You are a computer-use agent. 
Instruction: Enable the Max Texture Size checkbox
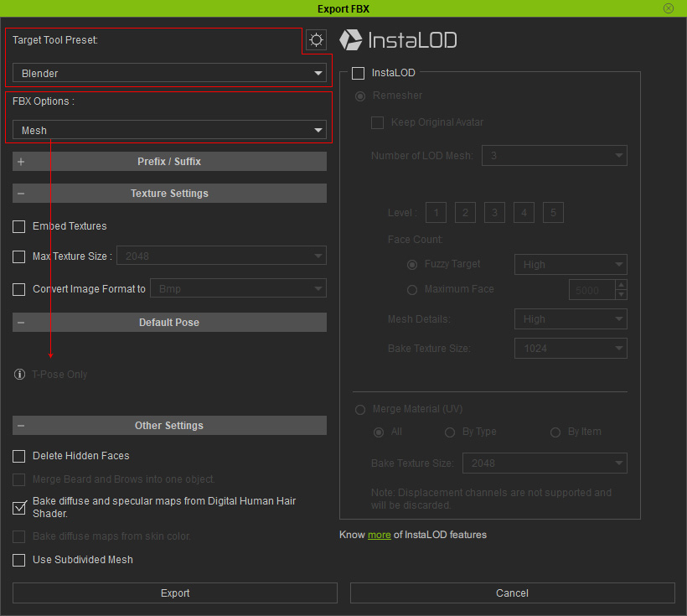(x=18, y=256)
